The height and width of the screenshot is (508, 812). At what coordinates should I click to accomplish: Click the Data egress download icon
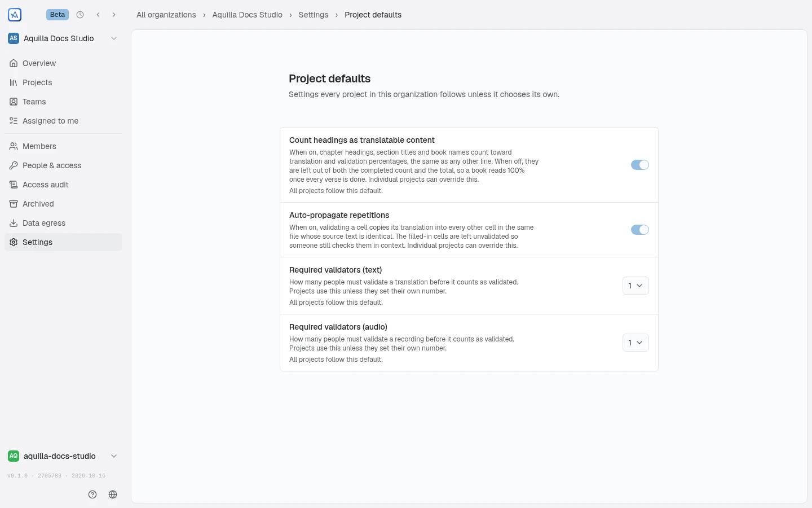point(14,223)
